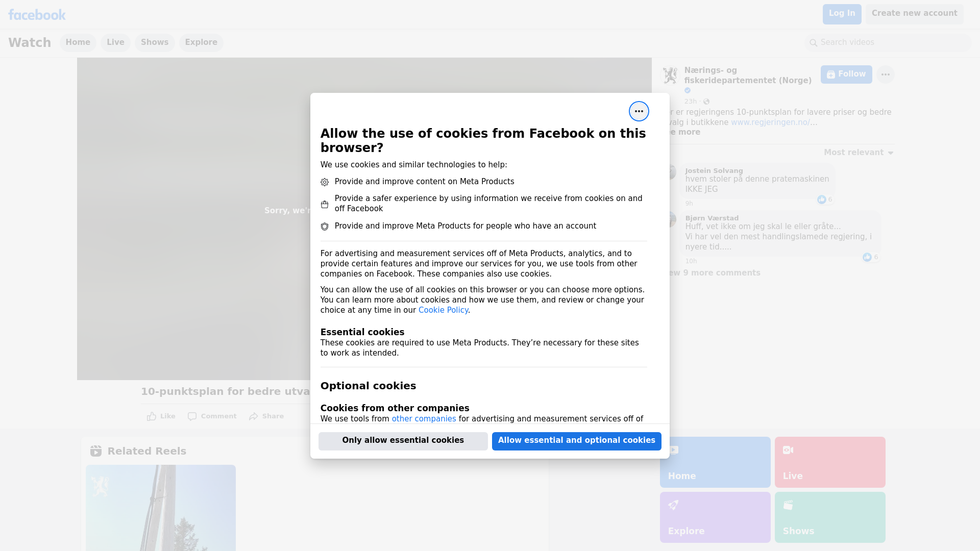
Task: Click the verified badge icon
Action: [688, 90]
